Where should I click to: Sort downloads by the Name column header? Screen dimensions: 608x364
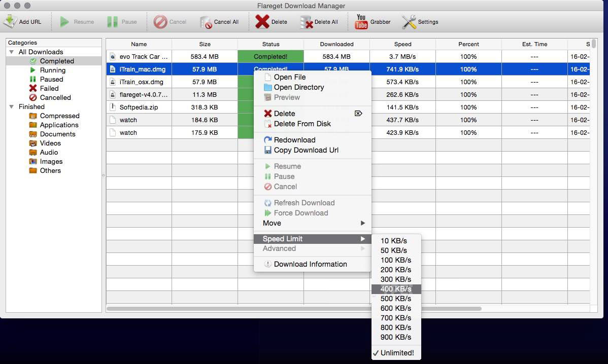coord(139,44)
